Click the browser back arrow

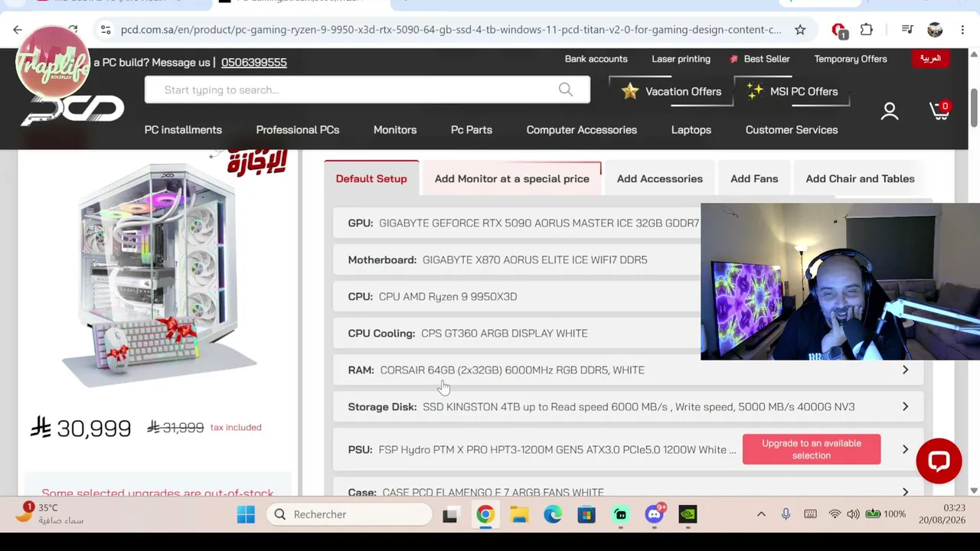click(x=18, y=30)
